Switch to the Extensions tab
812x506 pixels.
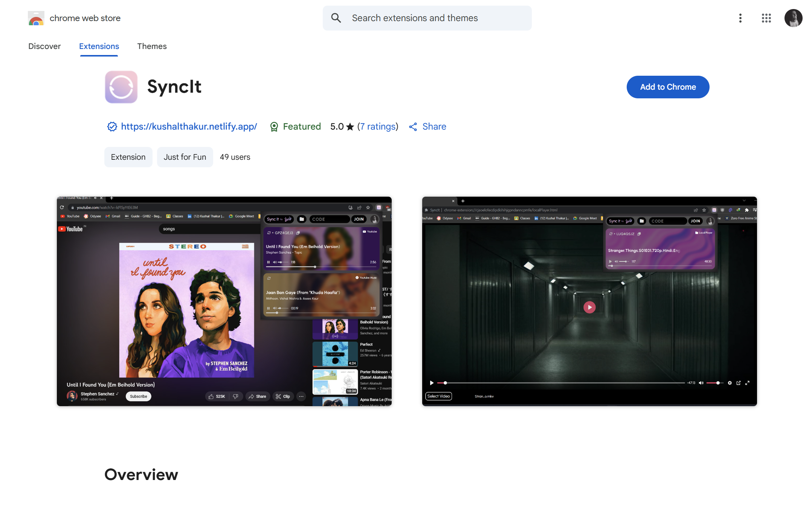coord(99,46)
